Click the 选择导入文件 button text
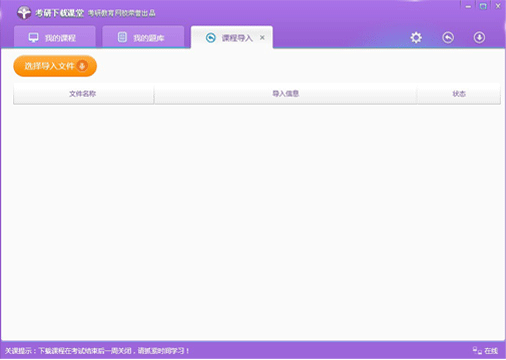The height and width of the screenshot is (360, 506). [x=49, y=66]
